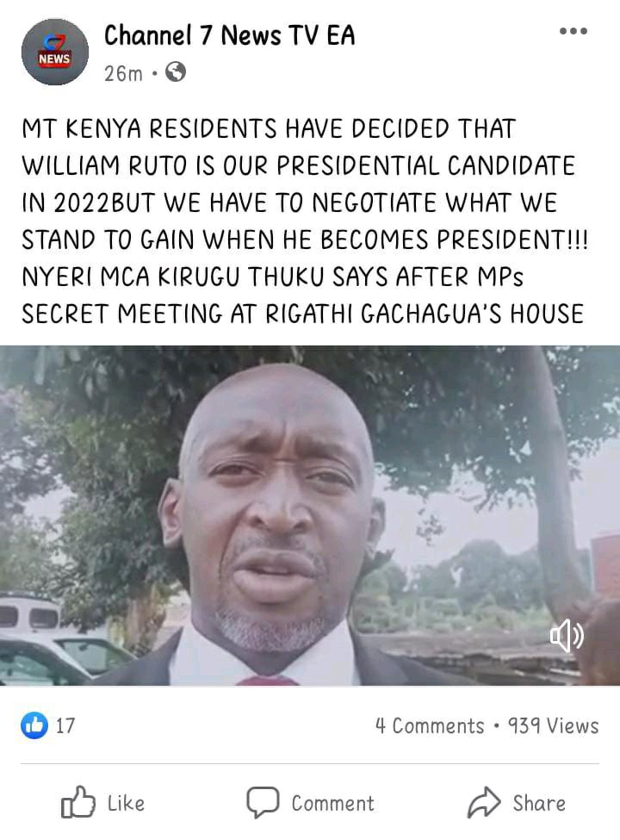Screen dimensions: 620x840
Task: Tap the arrow Share icon
Action: pyautogui.click(x=484, y=802)
